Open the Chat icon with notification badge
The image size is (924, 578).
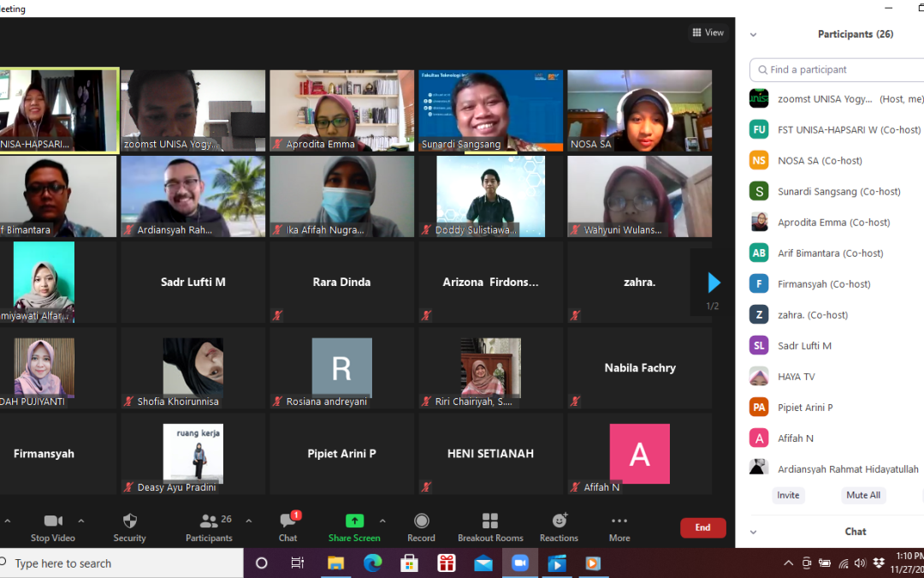[287, 521]
